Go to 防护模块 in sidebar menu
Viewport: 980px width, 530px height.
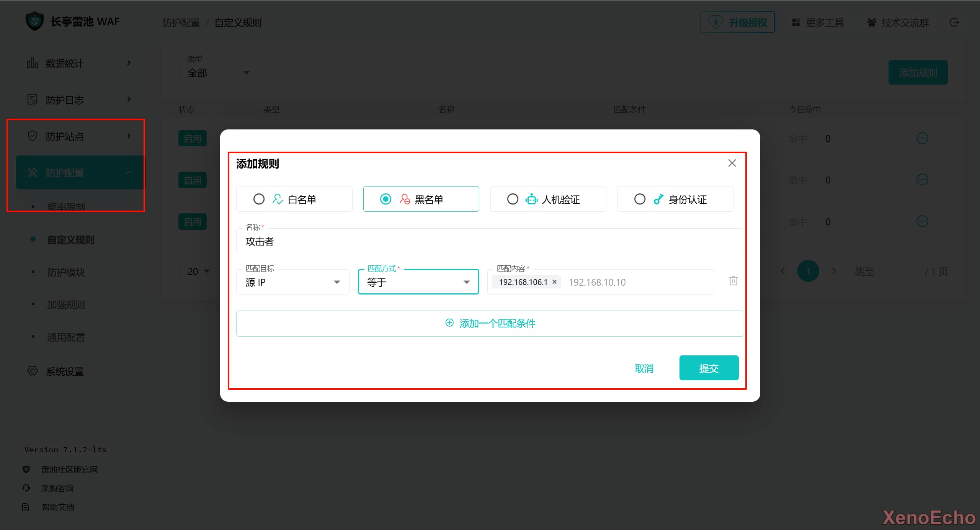pyautogui.click(x=66, y=272)
